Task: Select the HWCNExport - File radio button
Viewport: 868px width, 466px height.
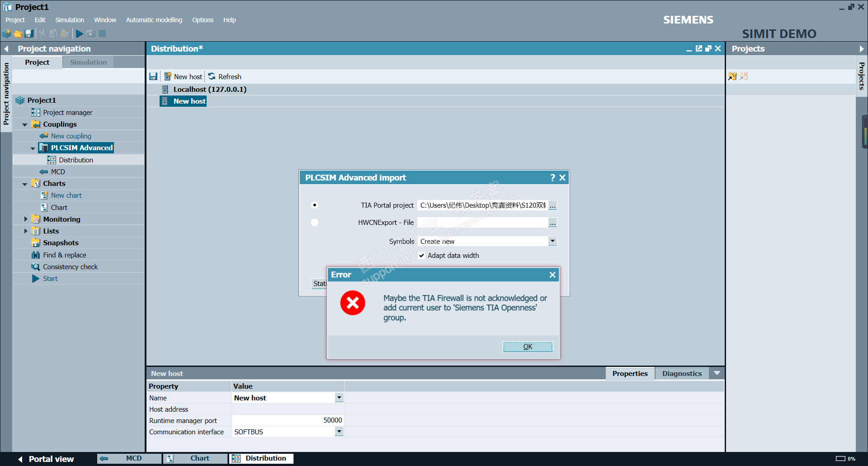Action: tap(315, 222)
